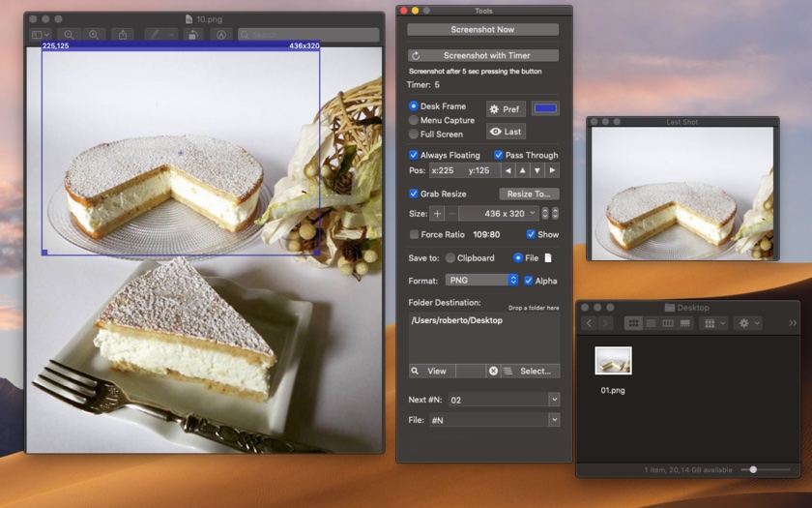Click the Resize To... button
Viewport: 812px width, 508px height.
tap(529, 194)
